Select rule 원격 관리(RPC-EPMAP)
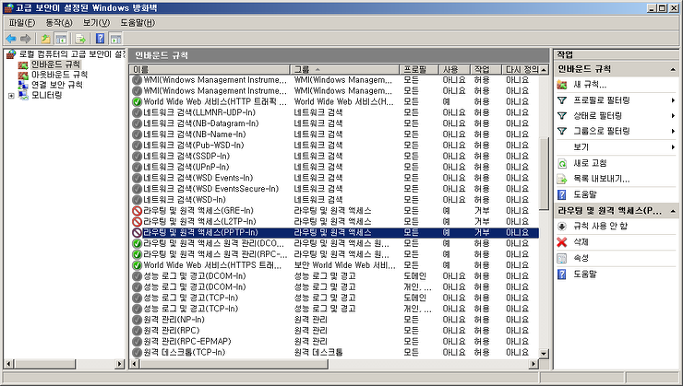 [x=187, y=342]
